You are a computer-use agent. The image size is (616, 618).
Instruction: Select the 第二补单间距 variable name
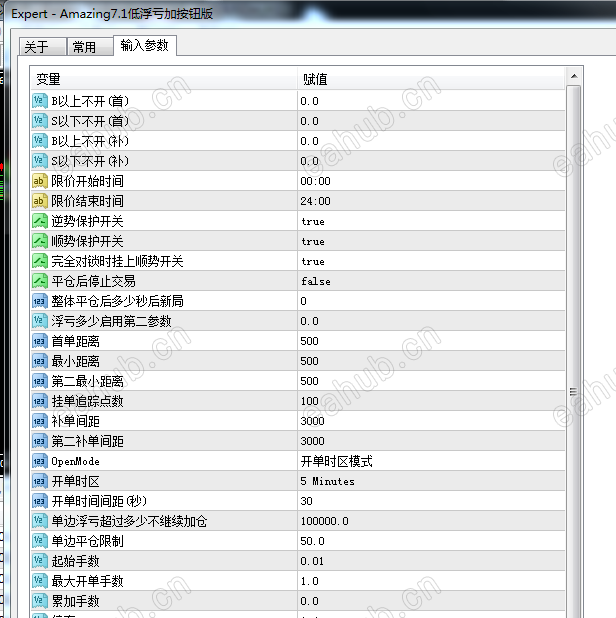(87, 441)
